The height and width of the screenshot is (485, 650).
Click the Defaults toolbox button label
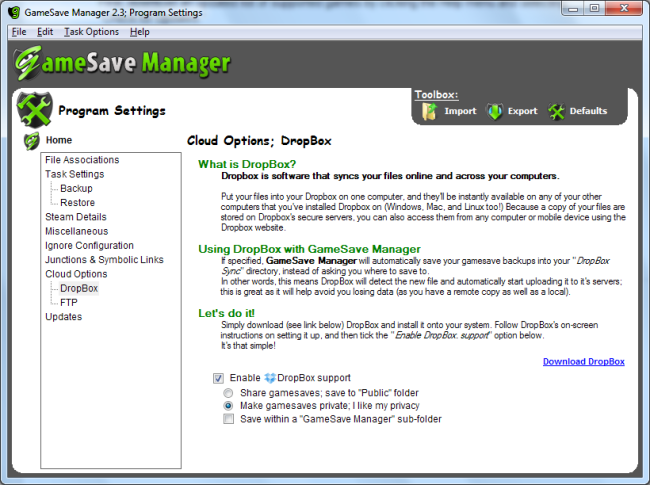588,111
